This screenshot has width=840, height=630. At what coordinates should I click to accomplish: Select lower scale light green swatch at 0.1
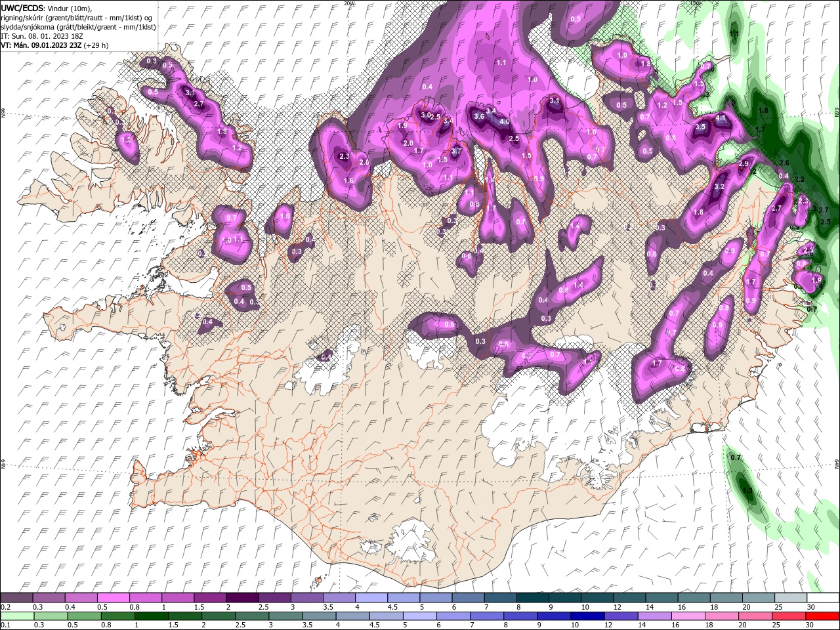[16, 616]
